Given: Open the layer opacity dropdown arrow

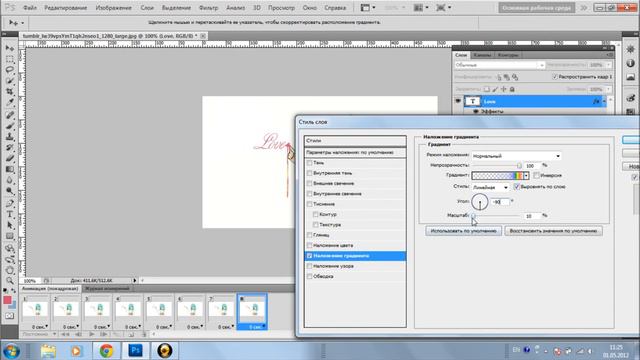Looking at the screenshot, I should (x=609, y=65).
